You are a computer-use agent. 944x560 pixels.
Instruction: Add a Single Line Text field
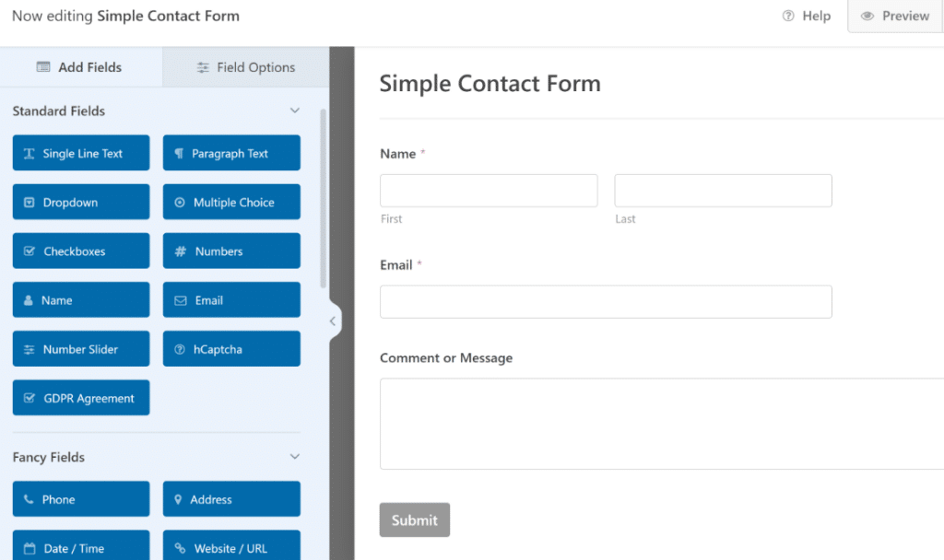80,153
